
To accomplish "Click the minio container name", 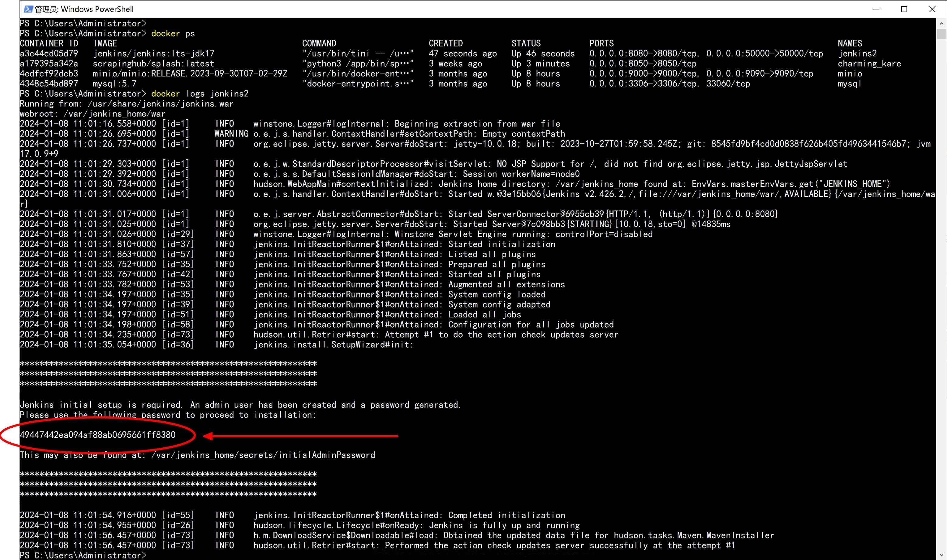I will click(850, 74).
